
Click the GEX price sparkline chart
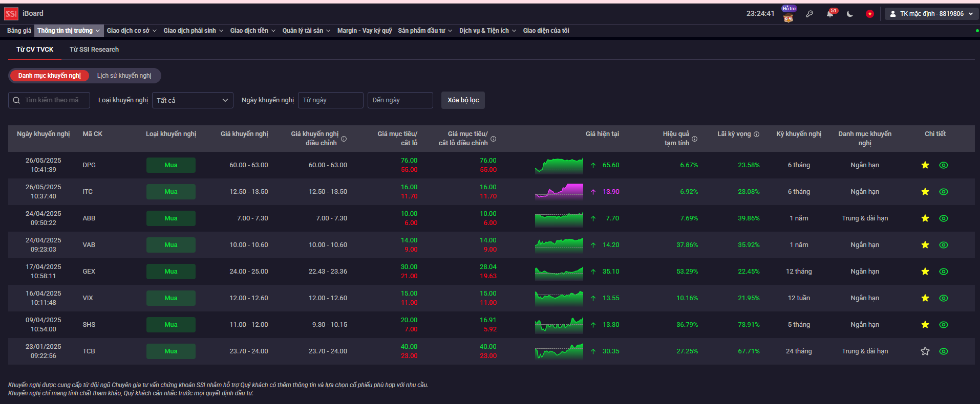pos(559,272)
